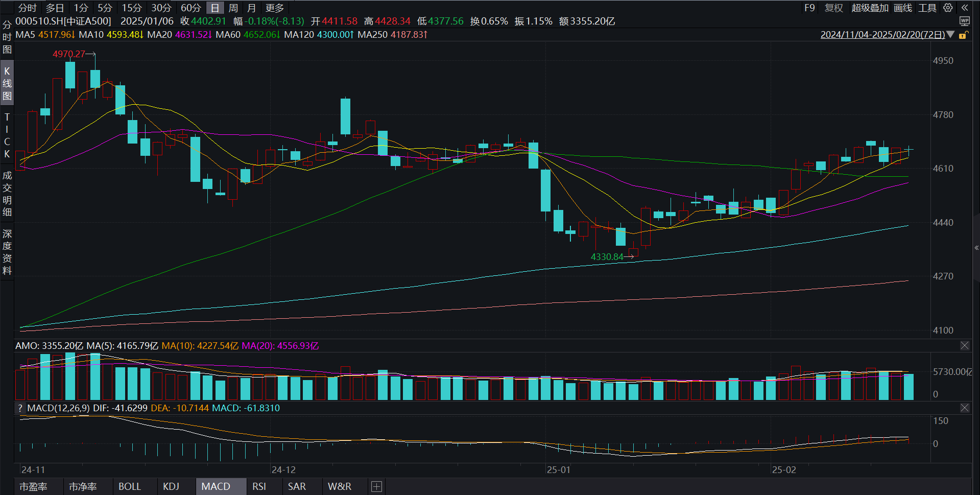Open the 画线 drawing tools
This screenshot has height=495, width=980.
[x=903, y=8]
